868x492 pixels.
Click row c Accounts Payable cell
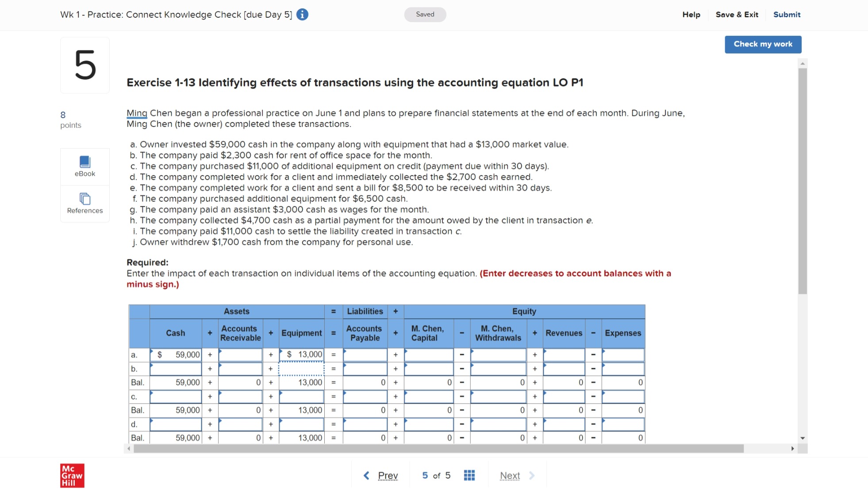365,397
